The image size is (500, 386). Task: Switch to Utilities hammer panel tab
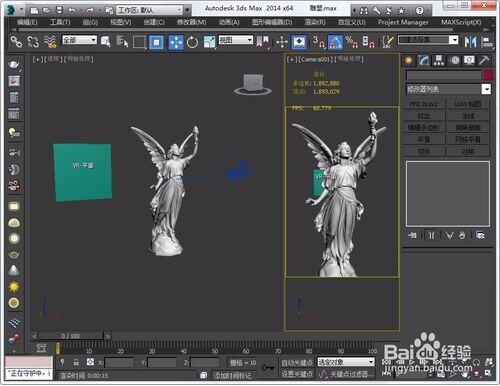[x=484, y=60]
